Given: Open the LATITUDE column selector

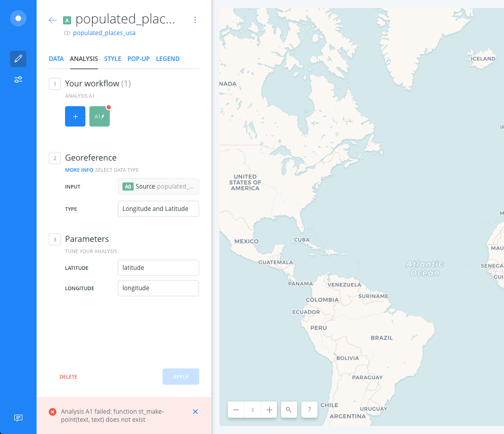Looking at the screenshot, I should pyautogui.click(x=158, y=268).
